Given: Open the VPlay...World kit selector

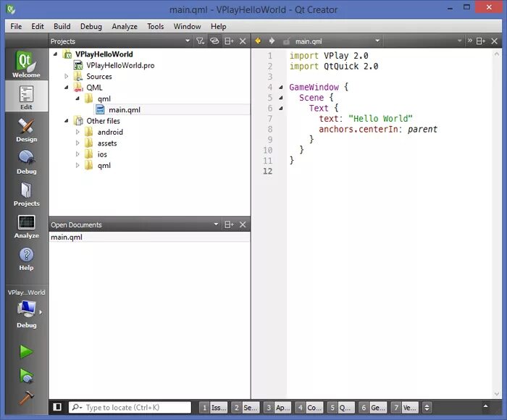Looking at the screenshot, I should tap(26, 308).
